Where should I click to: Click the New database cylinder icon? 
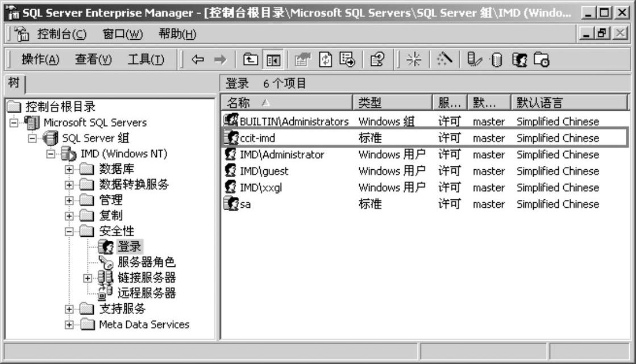click(x=496, y=60)
